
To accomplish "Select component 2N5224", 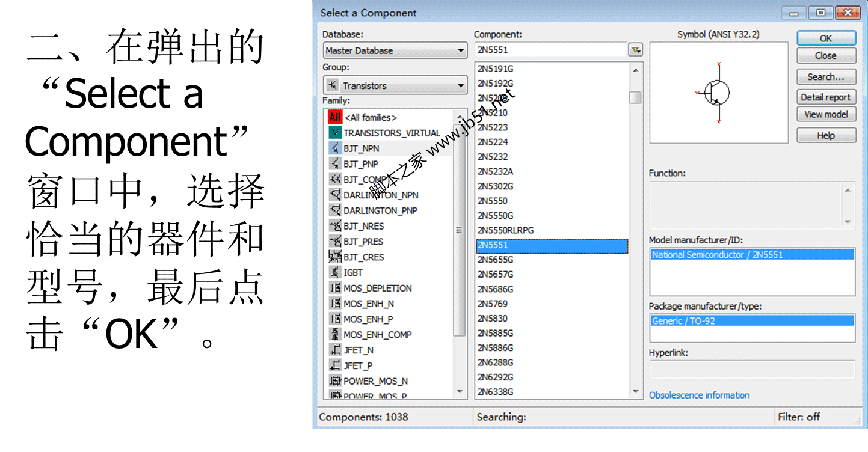I will [x=493, y=142].
